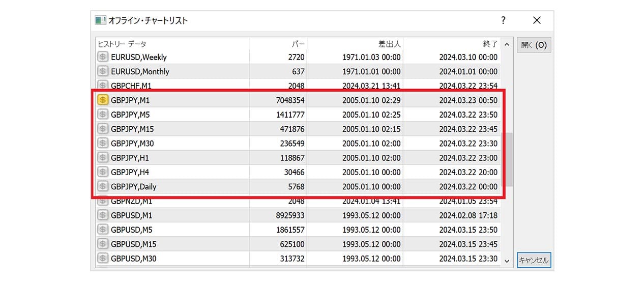Sort by 終了 column header

coord(452,44)
